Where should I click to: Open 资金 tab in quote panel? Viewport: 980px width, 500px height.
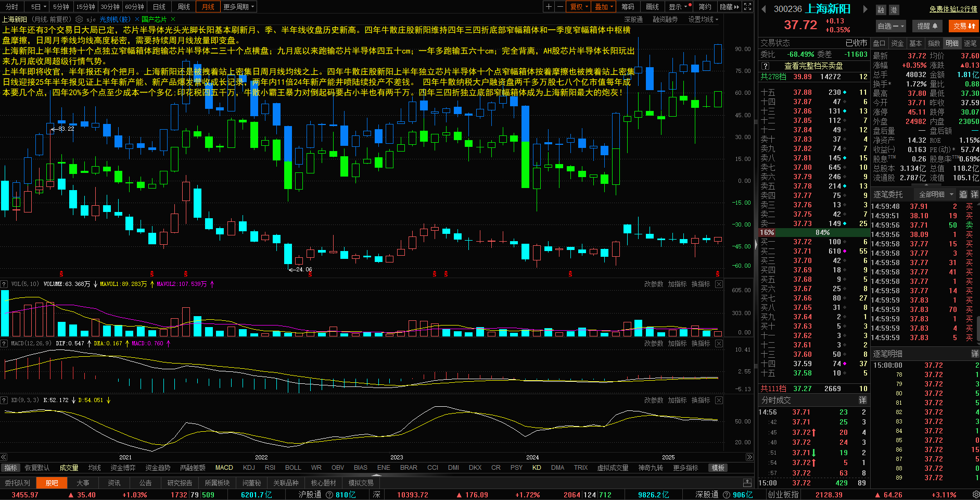coord(897,43)
